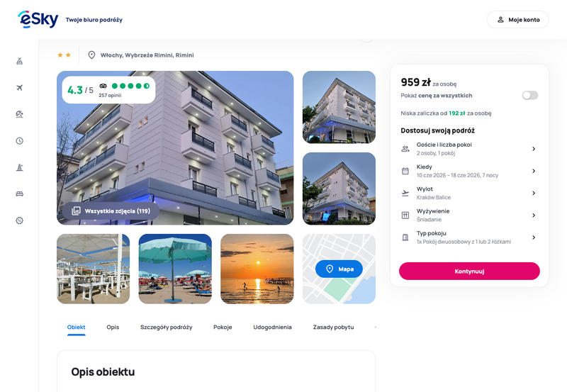
Task: Open hotels via bed sidebar icon
Action: tap(20, 194)
